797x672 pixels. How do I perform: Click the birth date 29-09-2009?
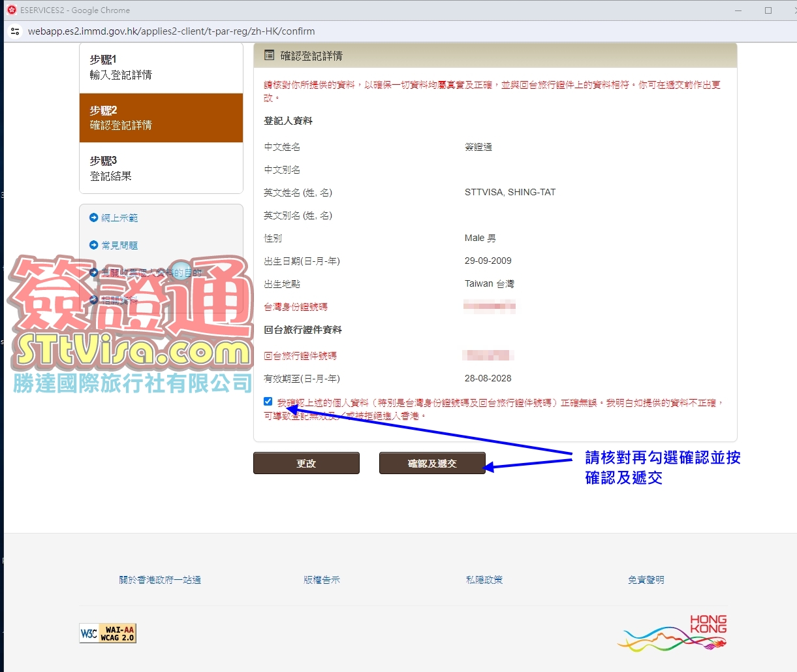488,261
